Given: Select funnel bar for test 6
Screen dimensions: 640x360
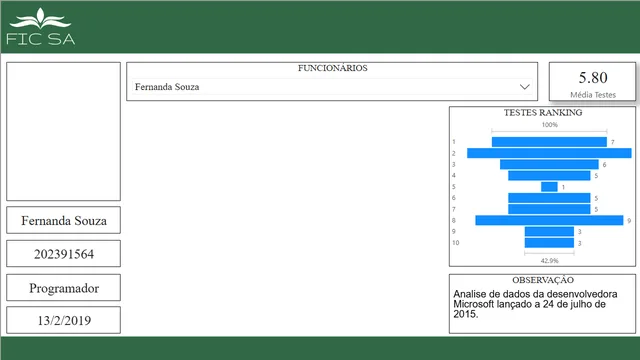Looking at the screenshot, I should (x=549, y=198).
